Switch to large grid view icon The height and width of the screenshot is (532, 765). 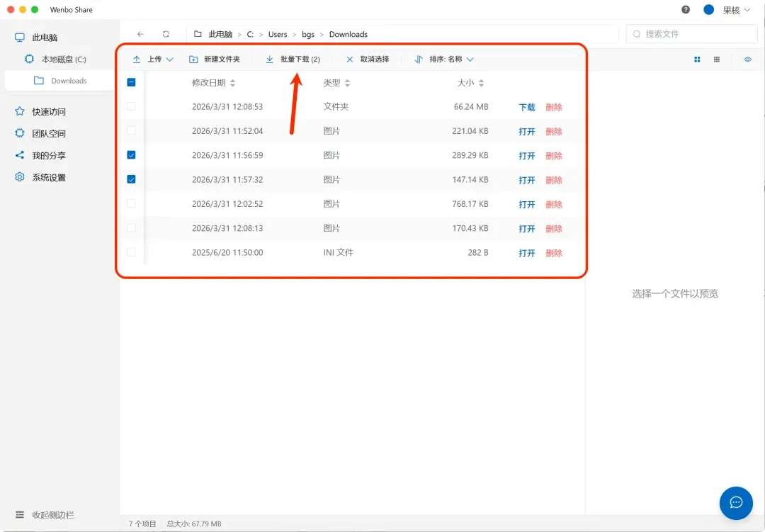(697, 60)
